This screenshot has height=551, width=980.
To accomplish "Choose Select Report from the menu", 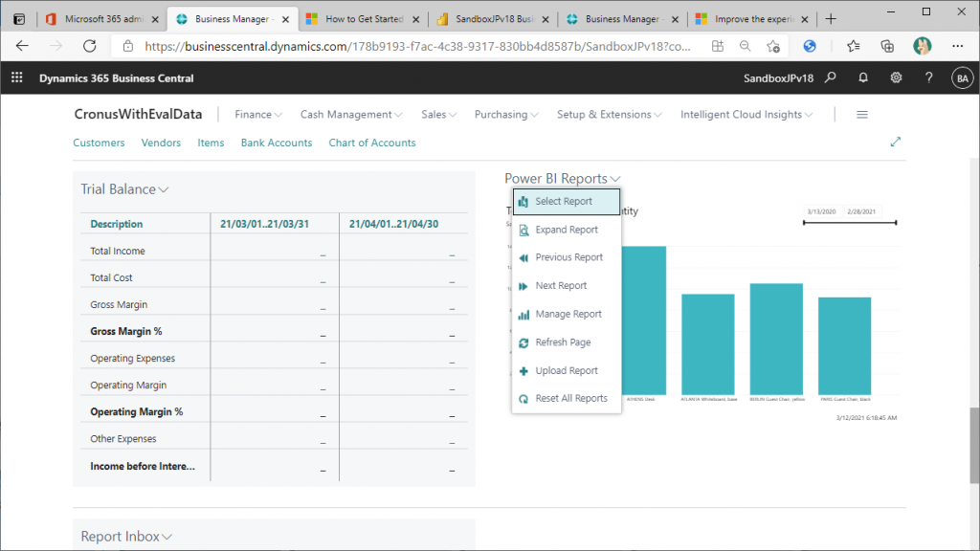I will [x=567, y=201].
